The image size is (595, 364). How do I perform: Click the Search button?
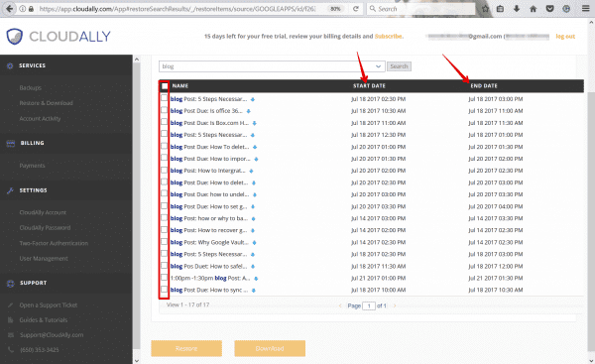click(399, 66)
